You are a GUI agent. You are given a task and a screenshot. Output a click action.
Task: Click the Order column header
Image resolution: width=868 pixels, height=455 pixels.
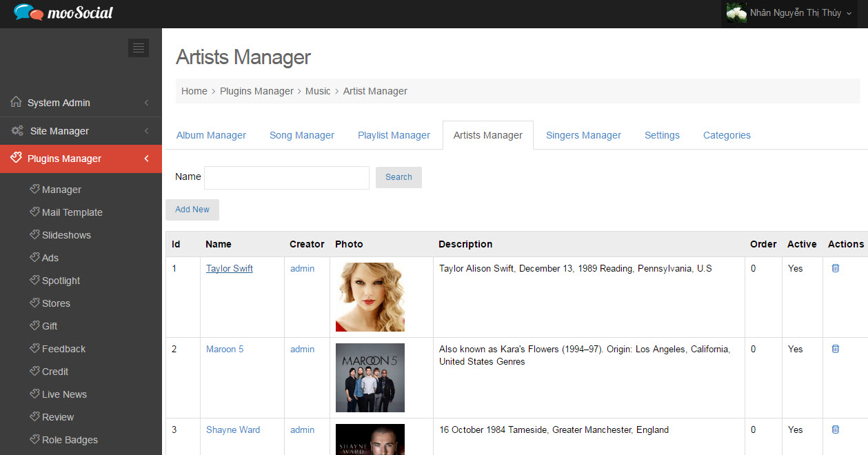pyautogui.click(x=763, y=244)
